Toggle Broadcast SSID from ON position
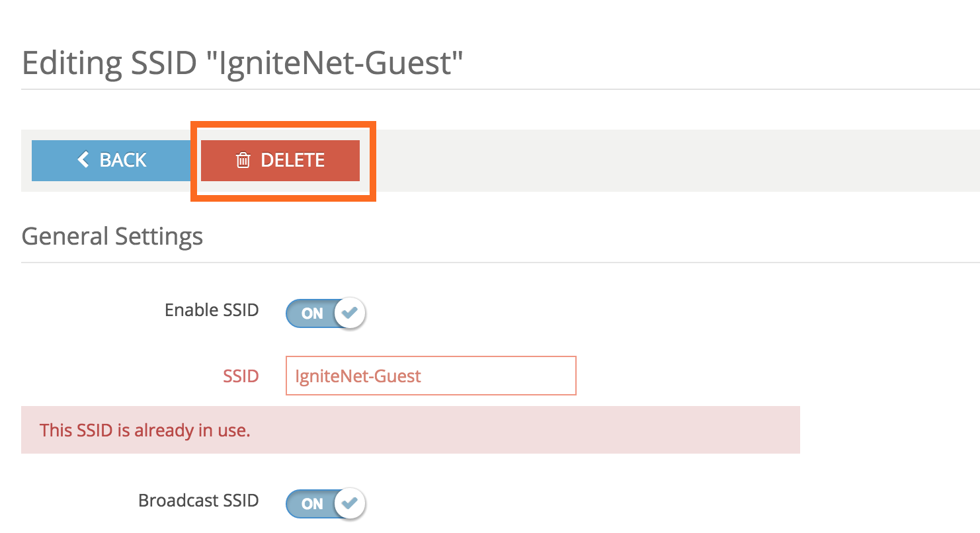 325,503
